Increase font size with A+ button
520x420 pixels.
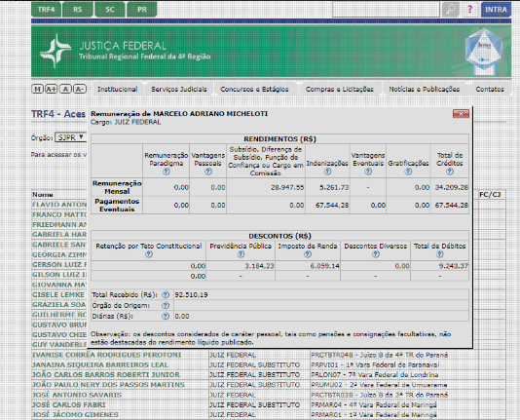tap(52, 89)
